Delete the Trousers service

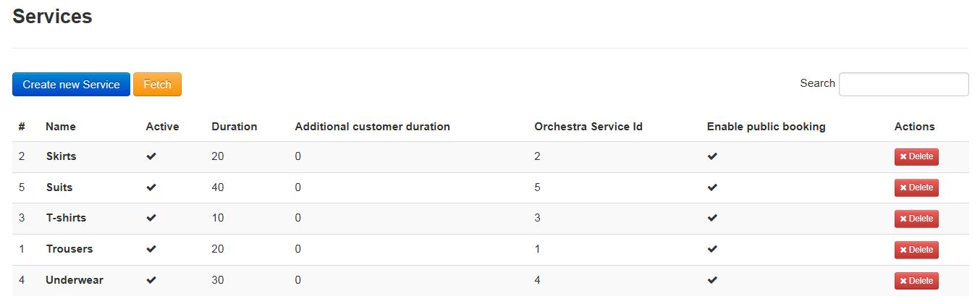coord(916,250)
